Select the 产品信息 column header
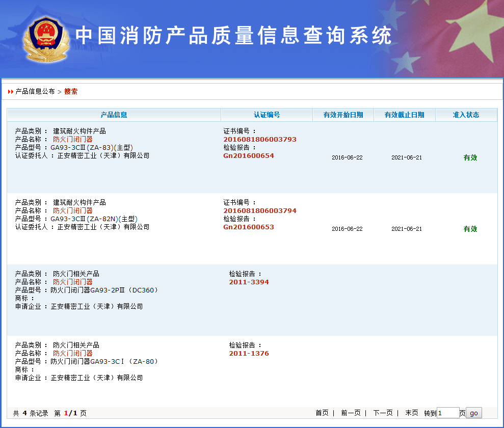Screen dimensions: 504x428 coord(114,115)
